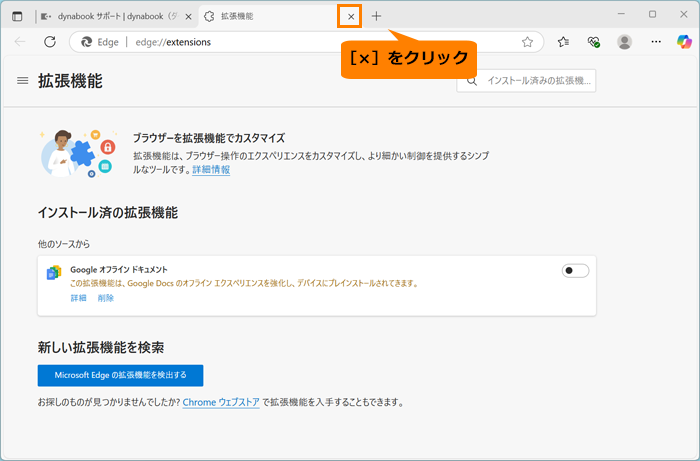The image size is (700, 461).
Task: Open the Favorites list icon
Action: 563,42
